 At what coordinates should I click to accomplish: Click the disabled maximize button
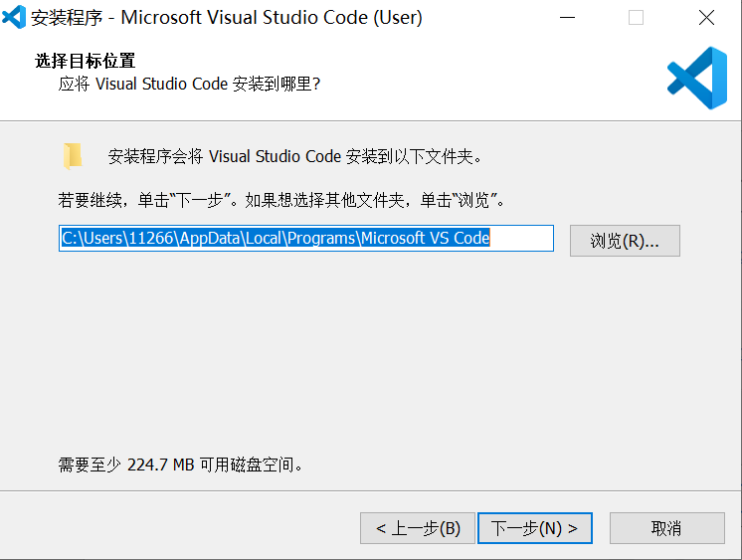click(636, 18)
